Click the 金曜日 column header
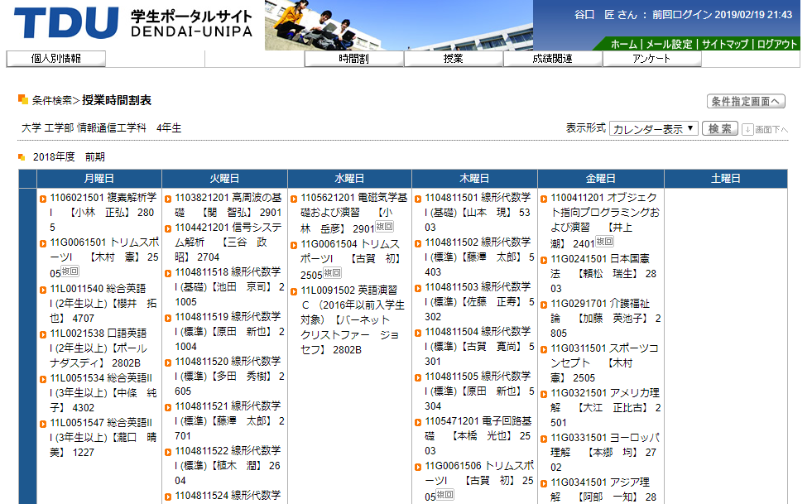This screenshot has height=504, width=812. (601, 179)
